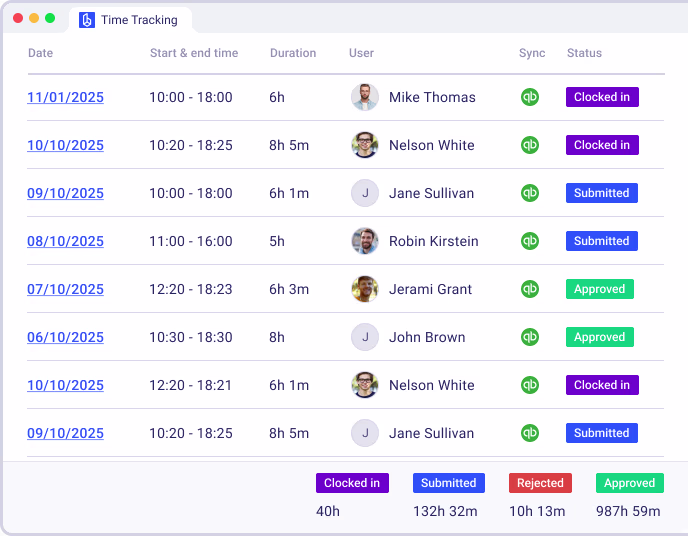The width and height of the screenshot is (688, 536).
Task: Click the Time Tracking app logo icon
Action: [x=87, y=20]
